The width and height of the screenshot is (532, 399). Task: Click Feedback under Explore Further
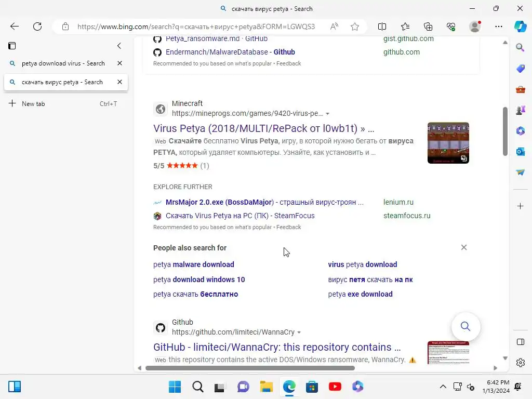(288, 227)
